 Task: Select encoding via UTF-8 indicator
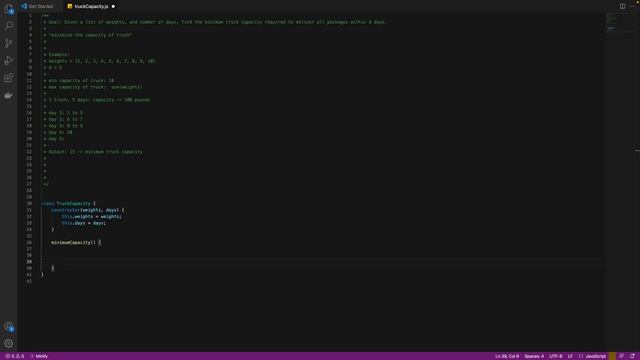tap(556, 356)
